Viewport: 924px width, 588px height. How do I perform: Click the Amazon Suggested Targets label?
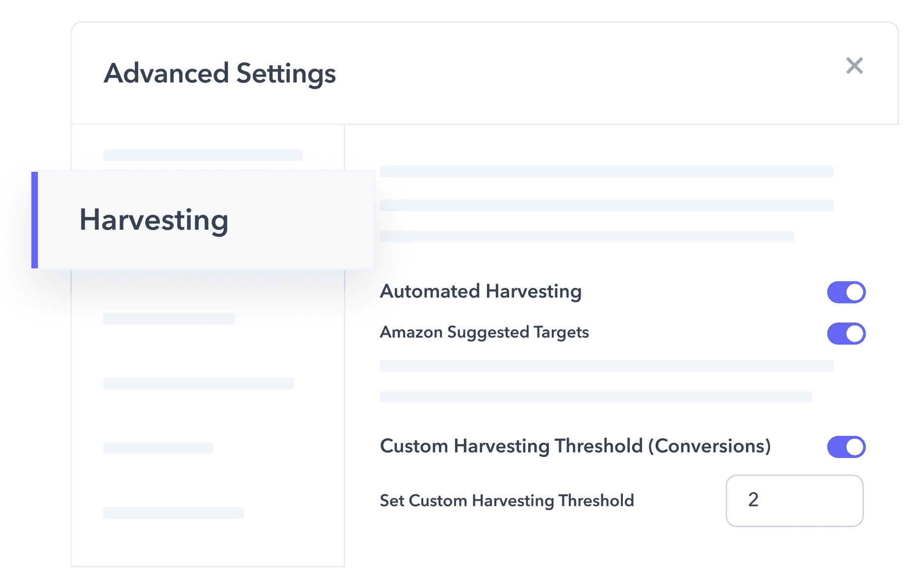(484, 332)
